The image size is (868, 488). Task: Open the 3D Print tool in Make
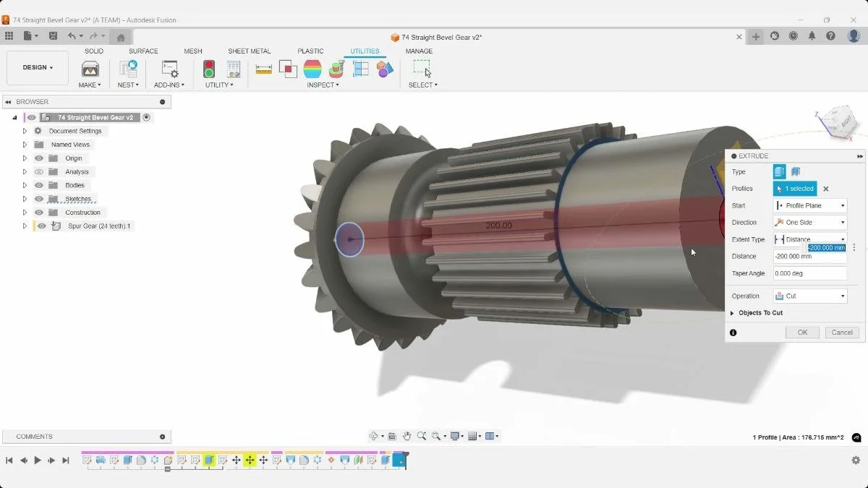coord(90,69)
